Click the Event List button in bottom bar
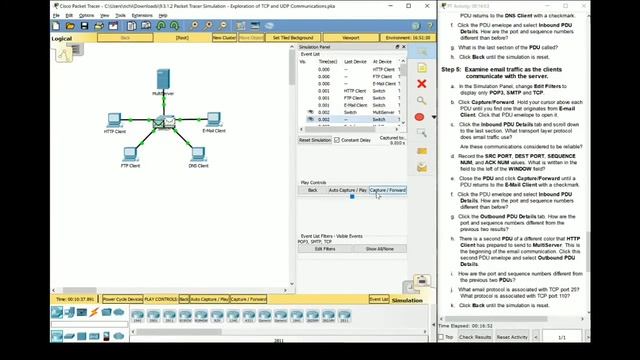640x360 pixels. pyautogui.click(x=379, y=299)
